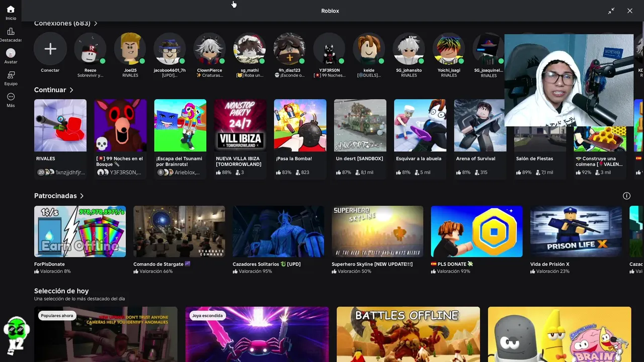
Task: Click the Patrocinadas info icon
Action: coord(626,196)
